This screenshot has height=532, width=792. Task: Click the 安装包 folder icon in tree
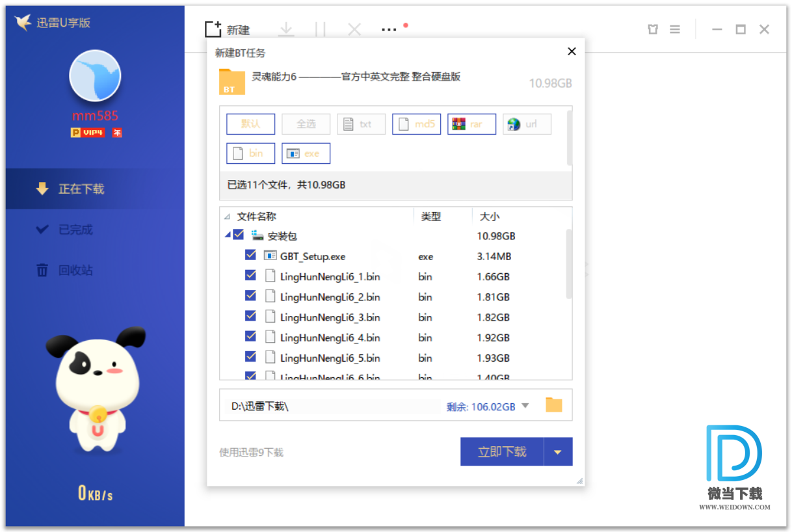click(257, 235)
